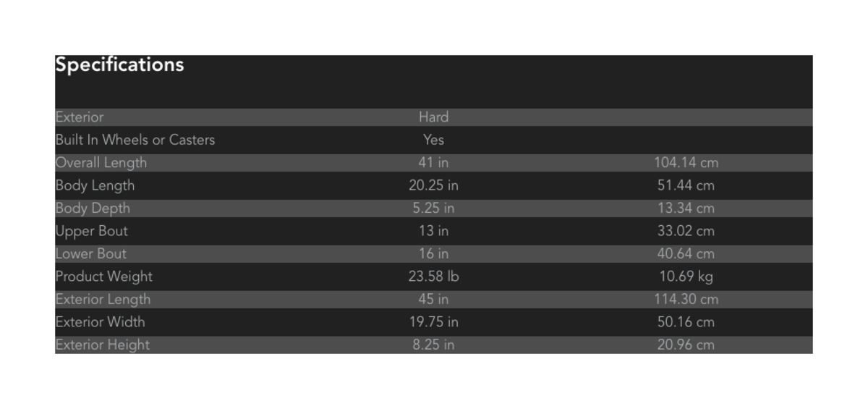Screen dimensions: 868x409
Task: Click the Hard exterior value
Action: (433, 117)
